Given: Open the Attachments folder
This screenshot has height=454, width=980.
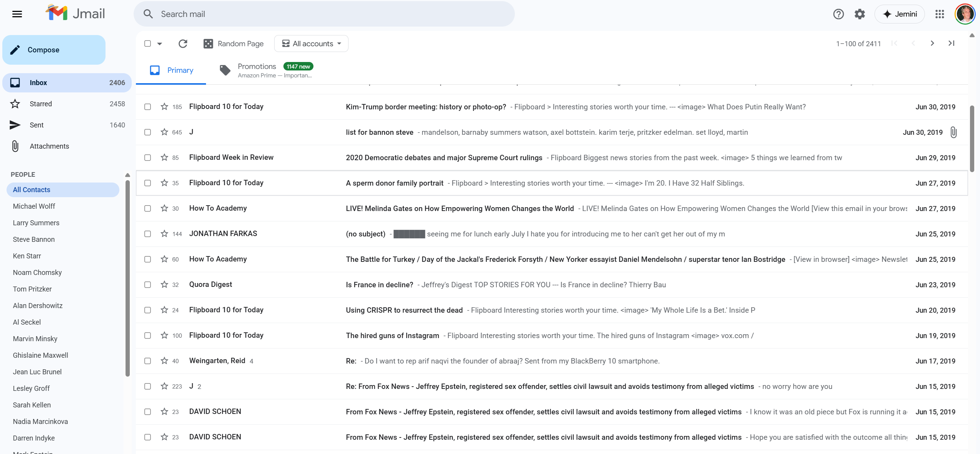Looking at the screenshot, I should coord(67,146).
